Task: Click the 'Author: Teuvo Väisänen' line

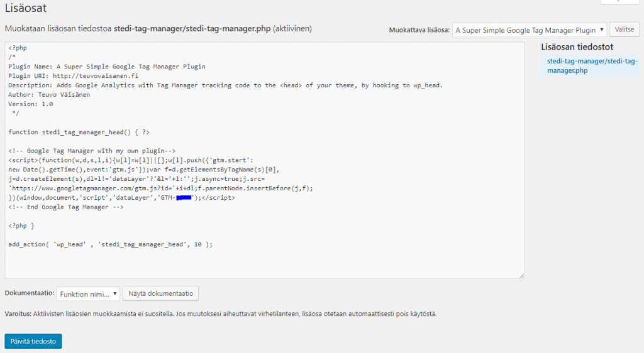Action: (49, 95)
